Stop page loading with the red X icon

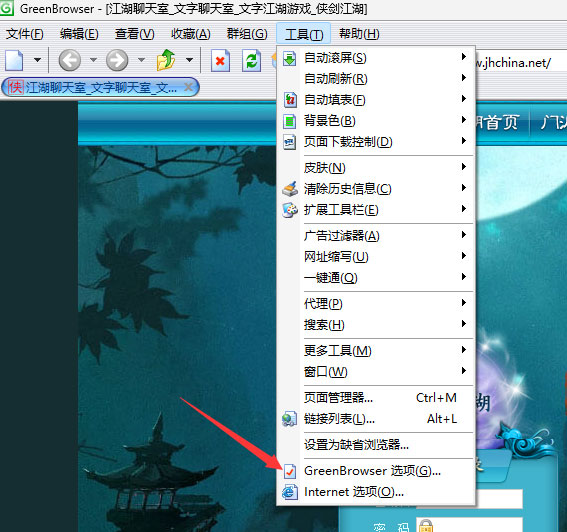(220, 61)
